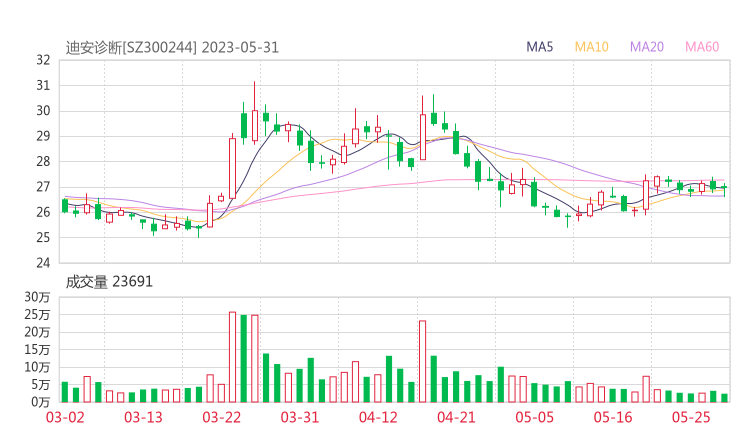Click the candlestick with the highest wick above 31
Viewport: 740px width, 440px height.
click(255, 113)
